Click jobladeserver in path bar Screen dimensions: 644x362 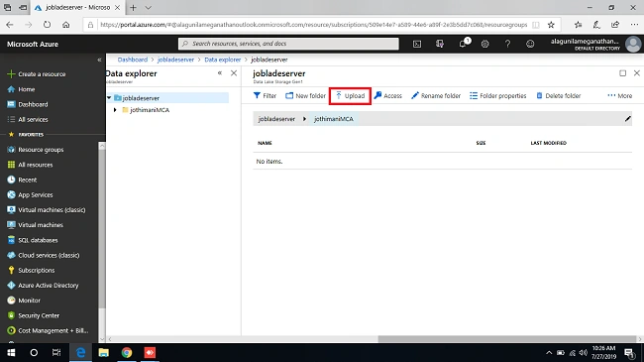[x=276, y=119]
